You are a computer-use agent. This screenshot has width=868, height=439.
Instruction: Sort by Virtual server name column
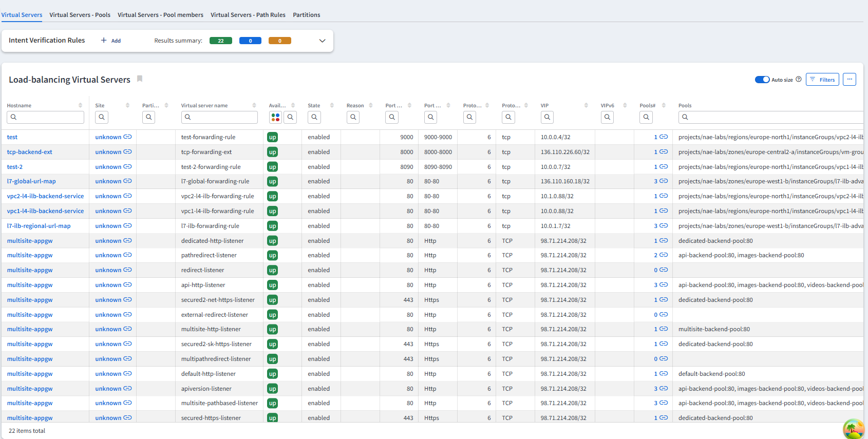254,105
